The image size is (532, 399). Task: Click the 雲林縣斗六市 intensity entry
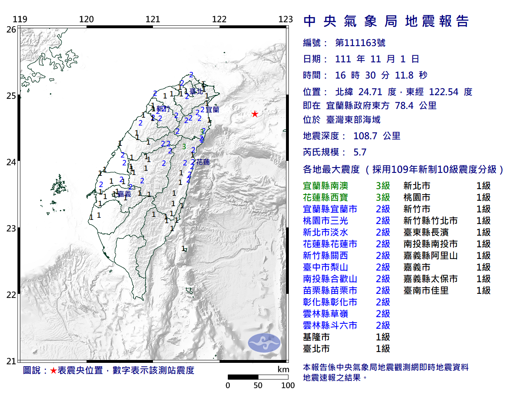346,325
